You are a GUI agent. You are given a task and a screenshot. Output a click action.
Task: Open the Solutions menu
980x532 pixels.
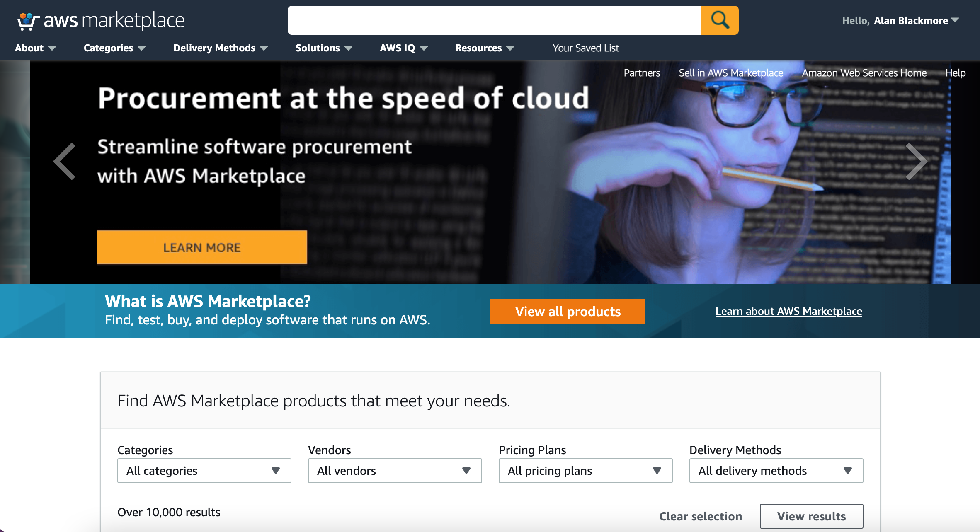(x=324, y=48)
